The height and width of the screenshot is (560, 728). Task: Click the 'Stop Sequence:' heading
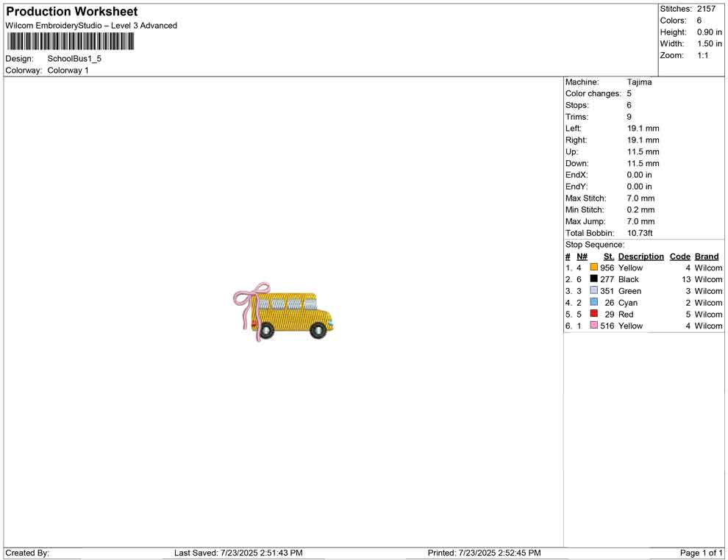point(595,244)
